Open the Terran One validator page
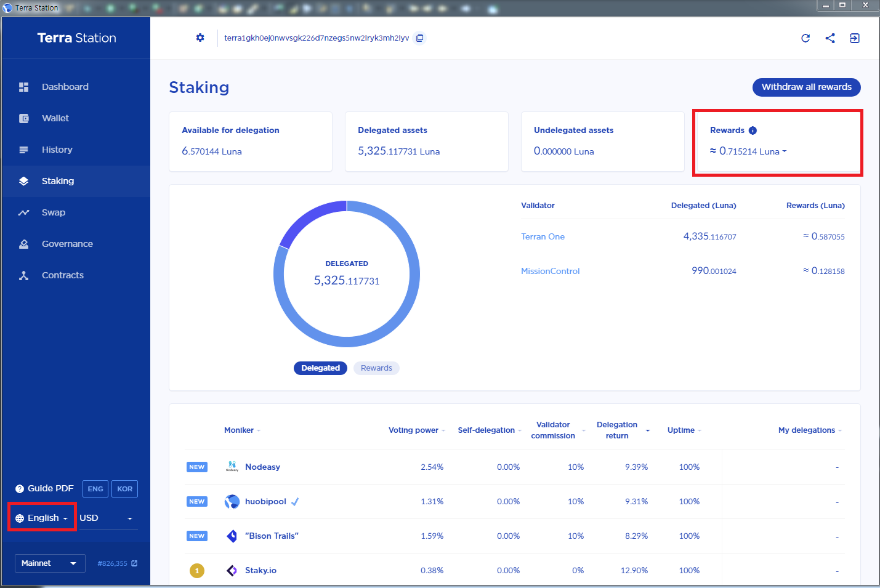The image size is (880, 588). [x=543, y=236]
